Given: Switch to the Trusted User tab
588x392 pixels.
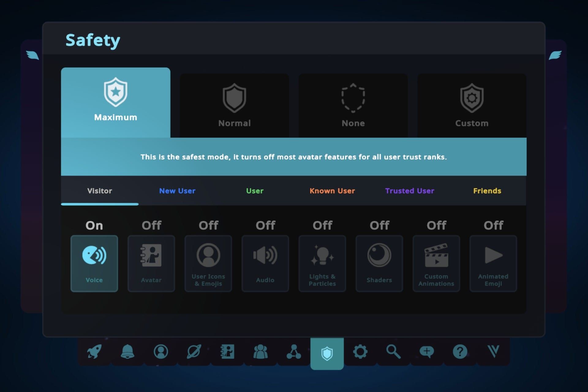Looking at the screenshot, I should pos(409,191).
